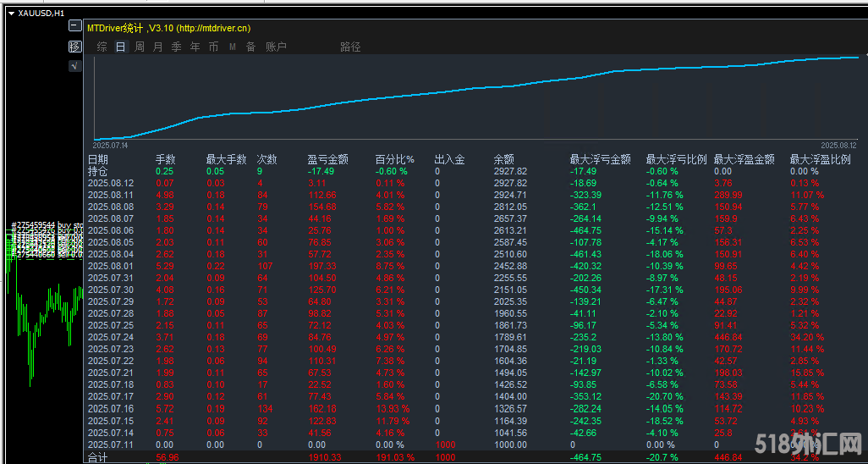Toggle the √ checkmark button

click(x=74, y=65)
